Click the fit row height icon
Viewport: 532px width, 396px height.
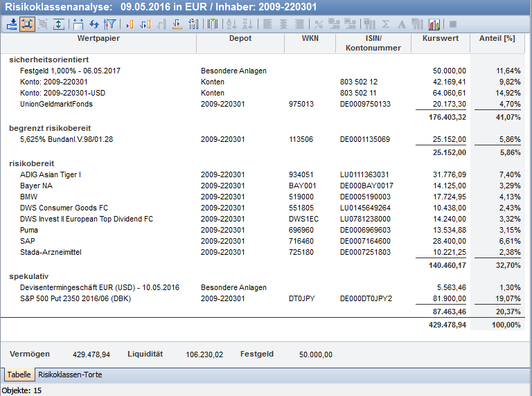click(59, 24)
